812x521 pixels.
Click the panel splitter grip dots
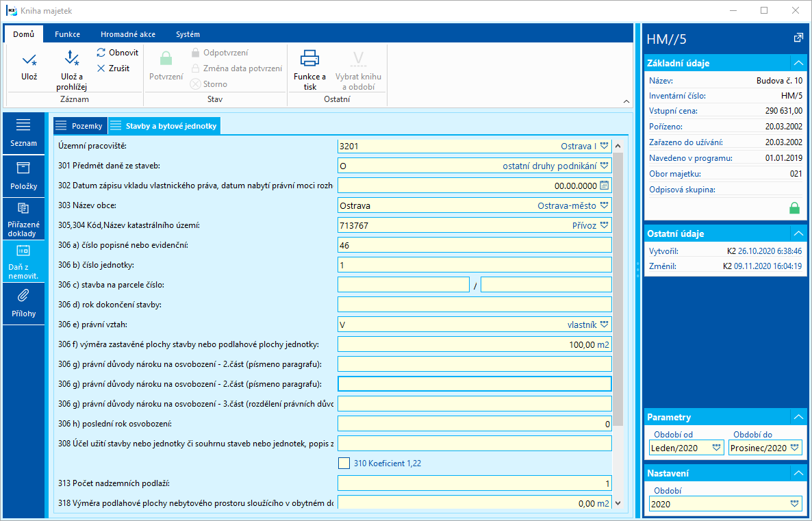637,270
